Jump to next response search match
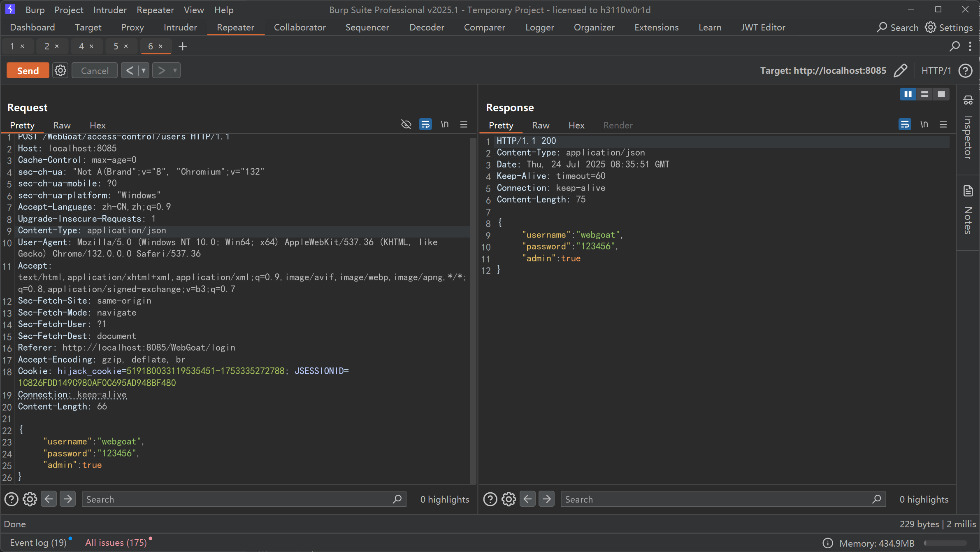The image size is (980, 552). (546, 499)
